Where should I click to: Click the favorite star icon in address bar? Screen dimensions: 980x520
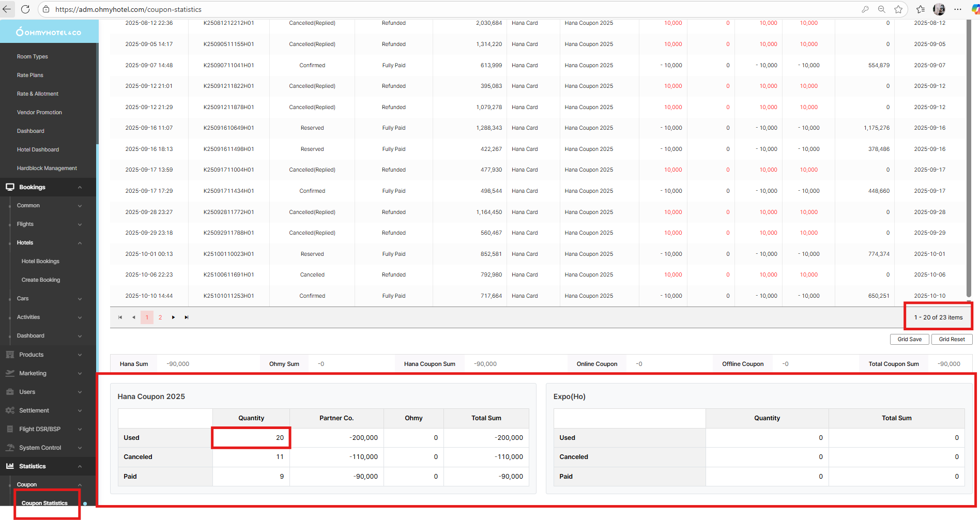tap(898, 9)
